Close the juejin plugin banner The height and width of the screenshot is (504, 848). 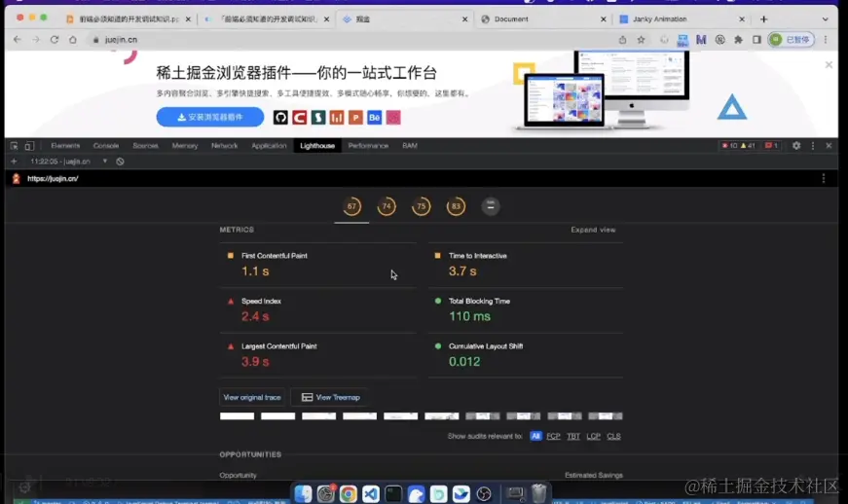(x=829, y=65)
